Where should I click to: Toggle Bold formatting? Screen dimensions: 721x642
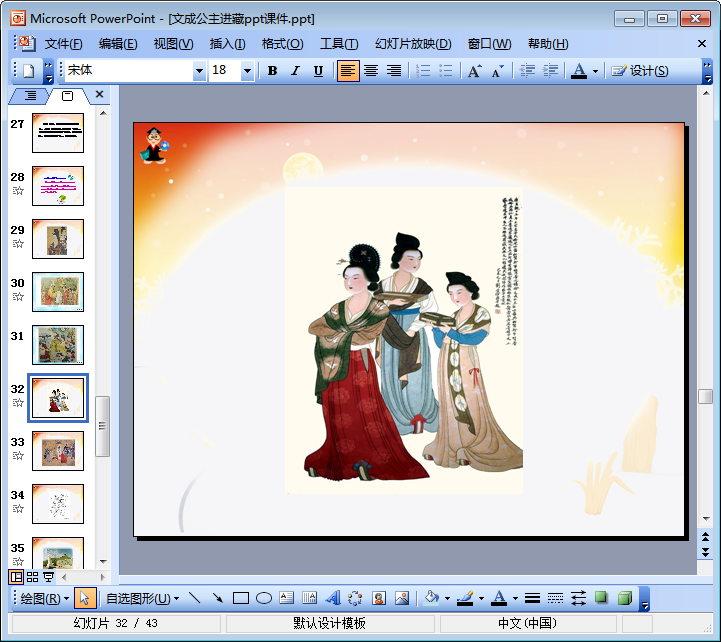[272, 70]
